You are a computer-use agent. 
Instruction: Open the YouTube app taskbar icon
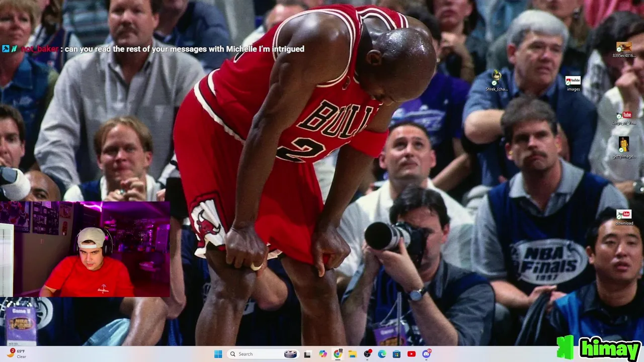(412, 354)
